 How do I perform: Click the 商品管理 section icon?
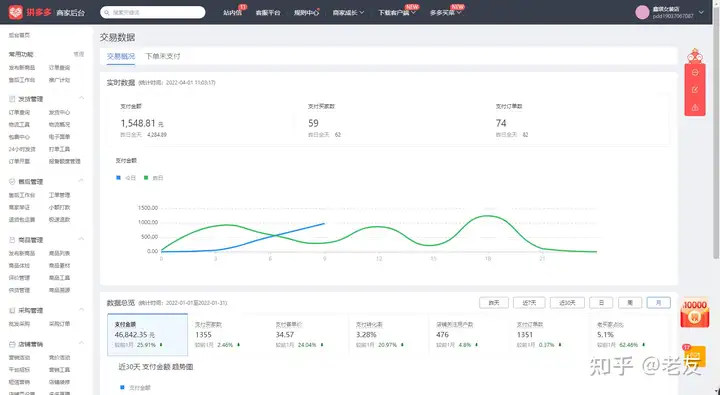tap(12, 240)
